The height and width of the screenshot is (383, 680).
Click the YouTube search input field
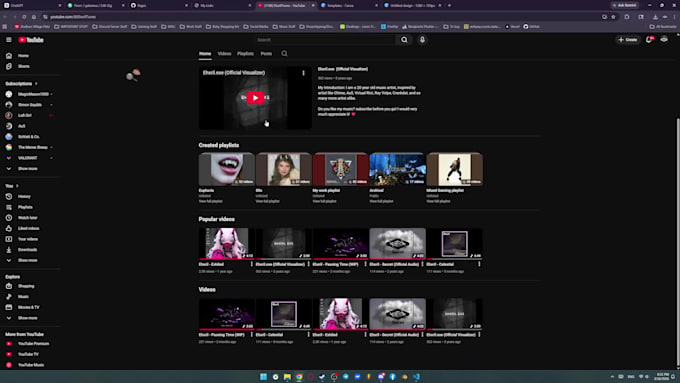(325, 39)
